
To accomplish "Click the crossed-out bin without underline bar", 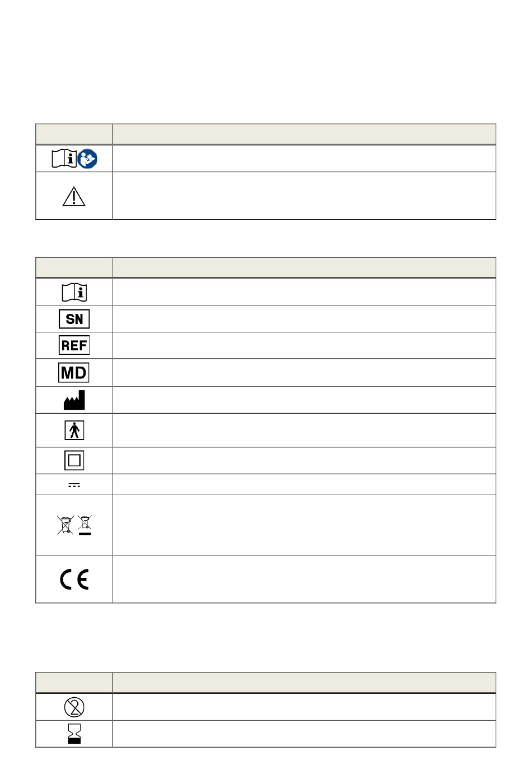I will pyautogui.click(x=65, y=525).
